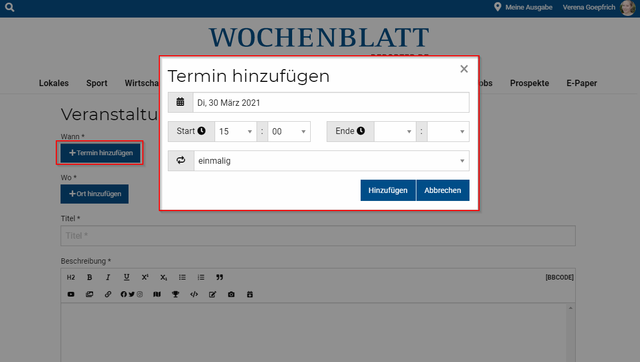Viewport: 640px width, 362px height.
Task: Open the Start hour dropdown showing 15
Action: [236, 131]
